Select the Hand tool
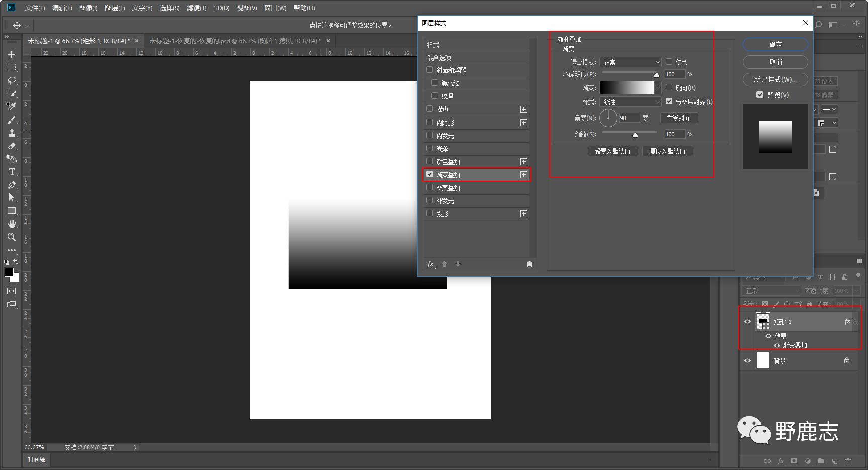The width and height of the screenshot is (868, 470). pos(12,224)
